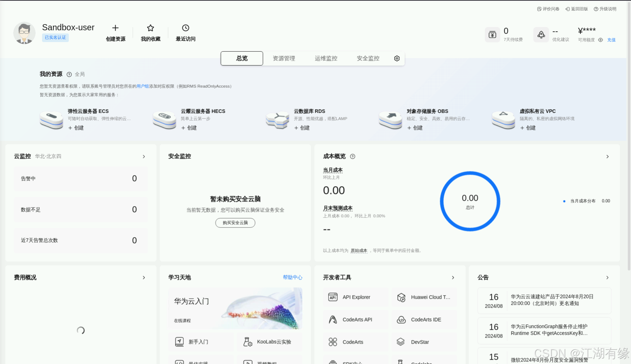631x364 pixels.
Task: Expand the 成本概览 panel arrow
Action: (607, 157)
